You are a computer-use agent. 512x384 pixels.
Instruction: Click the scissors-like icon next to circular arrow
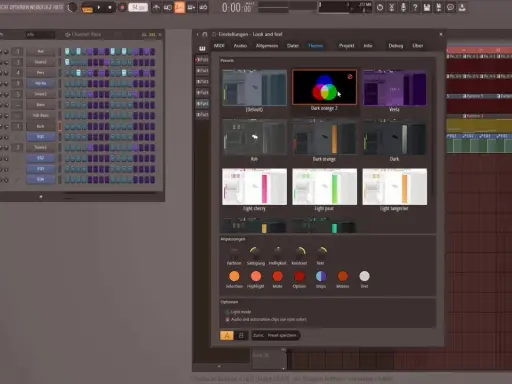point(392,7)
